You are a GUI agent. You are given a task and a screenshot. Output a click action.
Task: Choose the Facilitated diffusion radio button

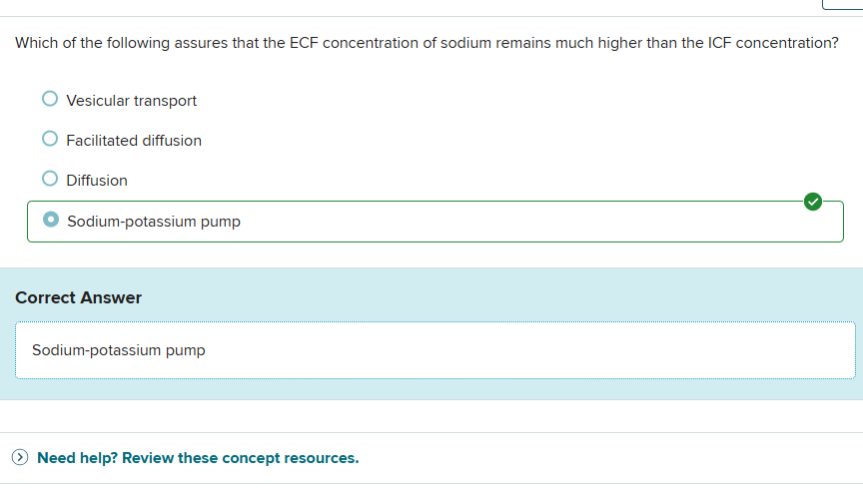pyautogui.click(x=50, y=140)
